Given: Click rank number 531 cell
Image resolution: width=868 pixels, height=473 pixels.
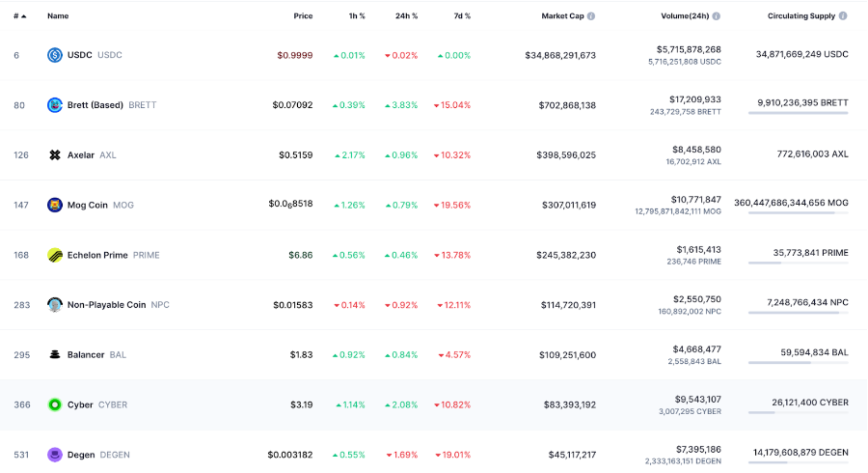Looking at the screenshot, I should pos(21,455).
